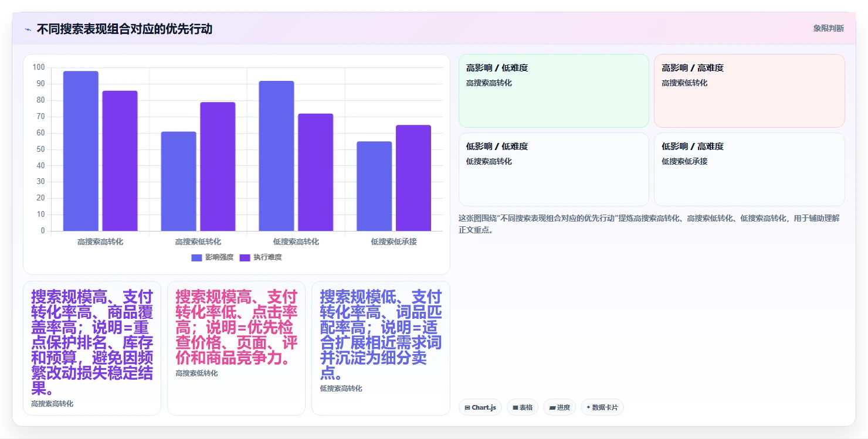The image size is (868, 439).
Task: Click the summary paragraph starting 这张图围绕
Action: tap(649, 224)
